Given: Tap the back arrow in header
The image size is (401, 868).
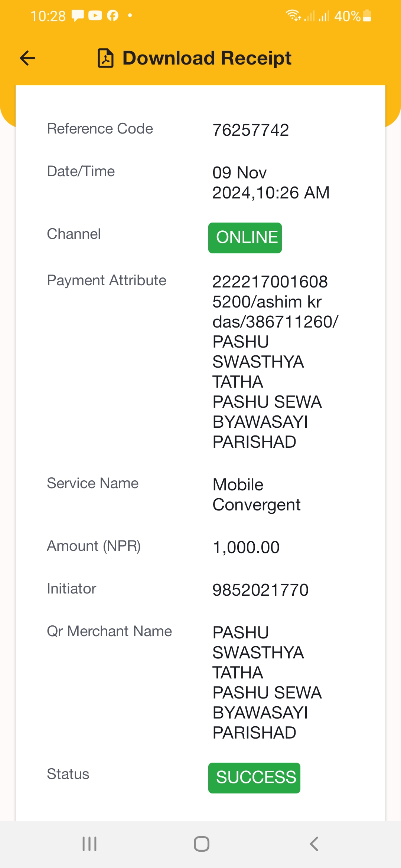Looking at the screenshot, I should pyautogui.click(x=27, y=58).
